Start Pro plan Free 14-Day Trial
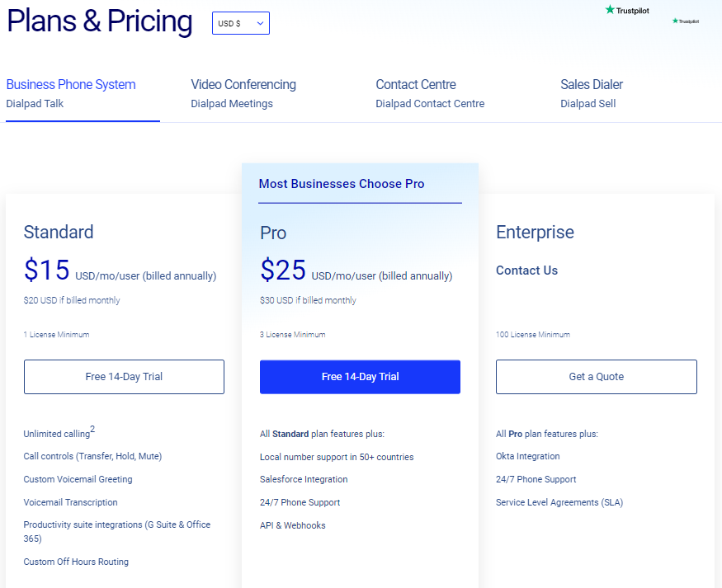 360,377
